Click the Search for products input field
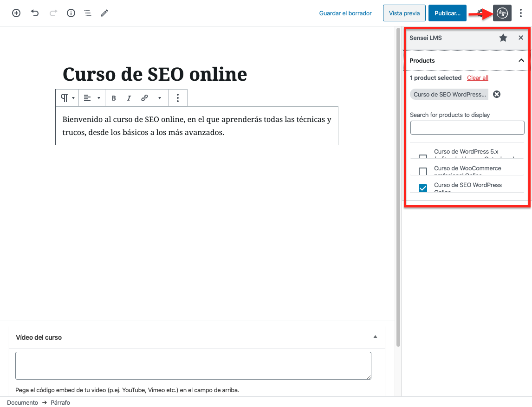 tap(467, 128)
